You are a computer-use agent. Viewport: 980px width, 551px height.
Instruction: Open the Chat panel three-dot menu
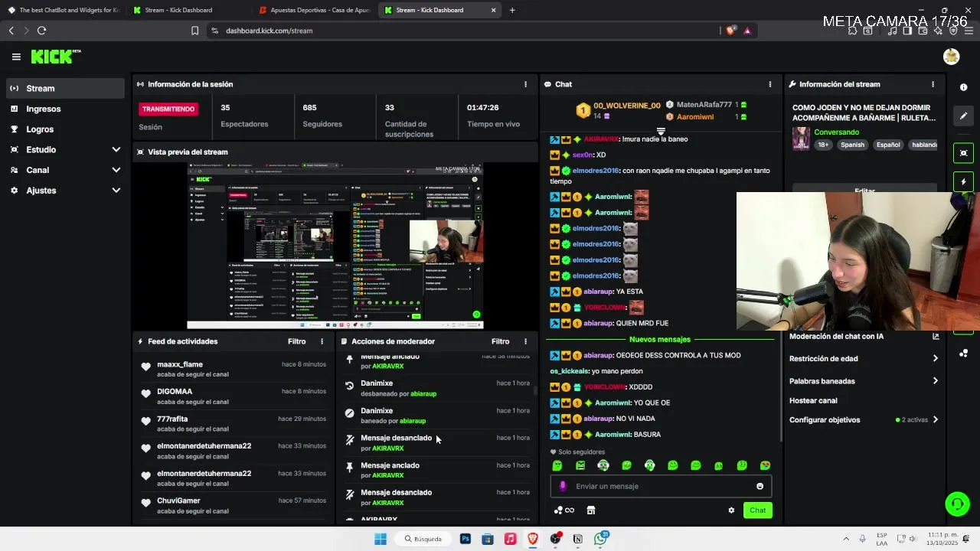click(770, 84)
